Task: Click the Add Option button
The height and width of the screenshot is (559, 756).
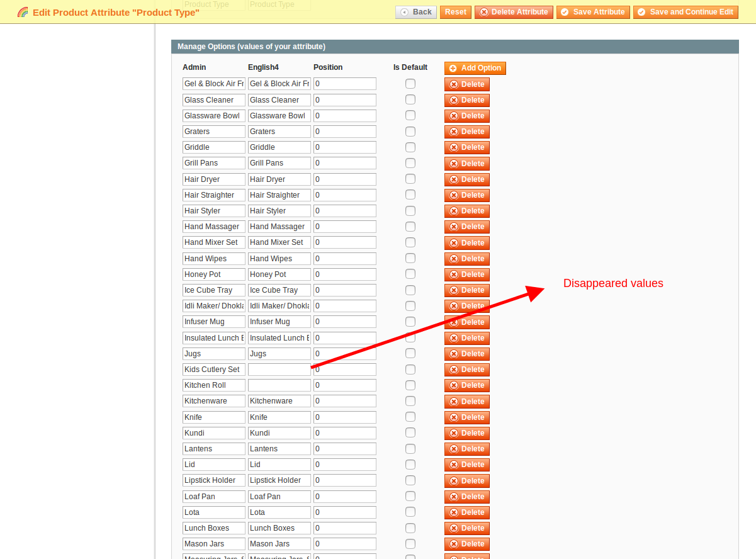Action: click(475, 68)
